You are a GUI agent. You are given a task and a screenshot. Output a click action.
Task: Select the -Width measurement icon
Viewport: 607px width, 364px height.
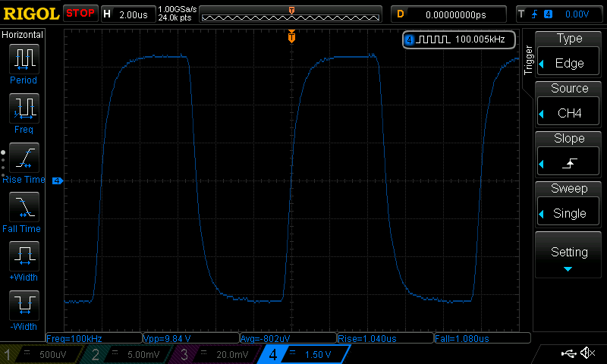(24, 305)
